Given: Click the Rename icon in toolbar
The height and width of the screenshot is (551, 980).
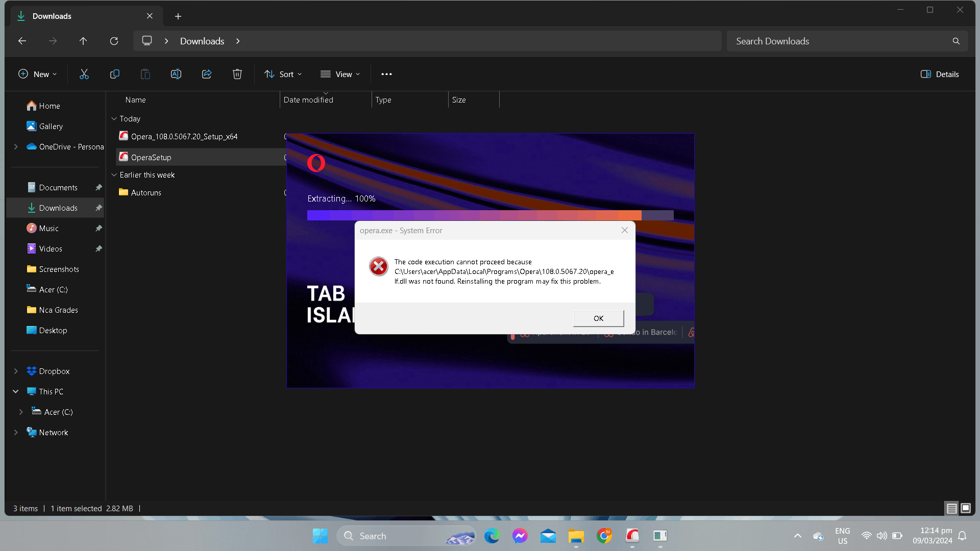Looking at the screenshot, I should tap(176, 74).
